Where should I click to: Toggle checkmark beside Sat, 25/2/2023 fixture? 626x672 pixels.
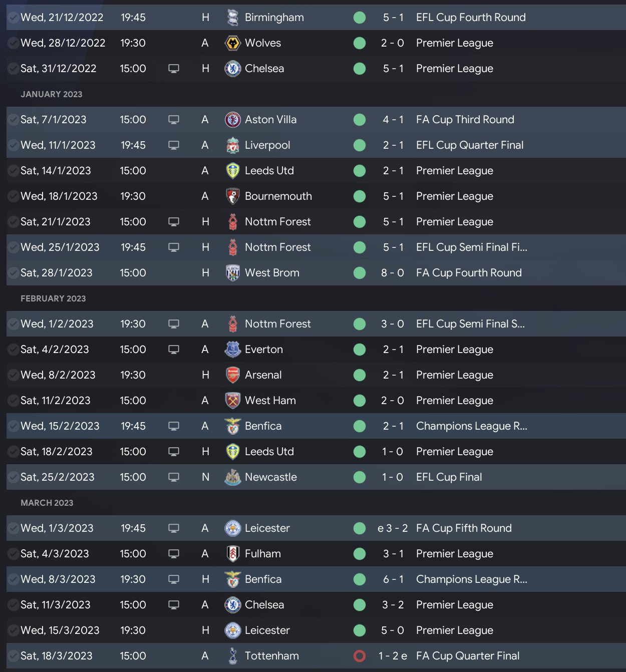point(14,477)
